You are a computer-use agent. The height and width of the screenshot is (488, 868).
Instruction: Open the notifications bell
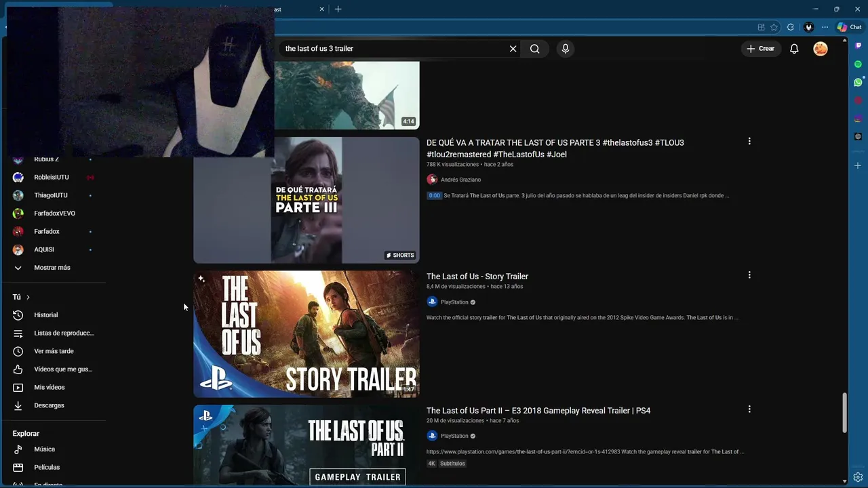pyautogui.click(x=794, y=49)
